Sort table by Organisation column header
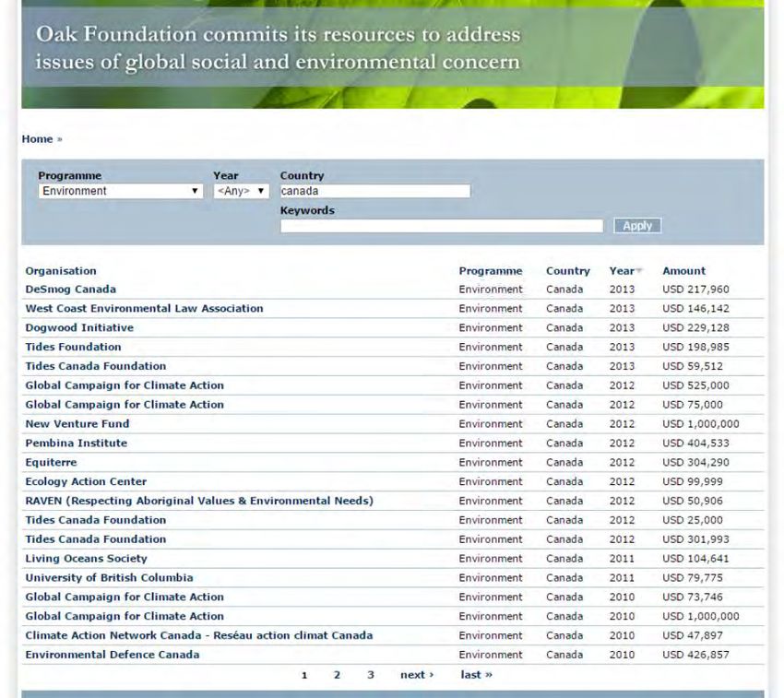784x698 pixels. [x=61, y=271]
